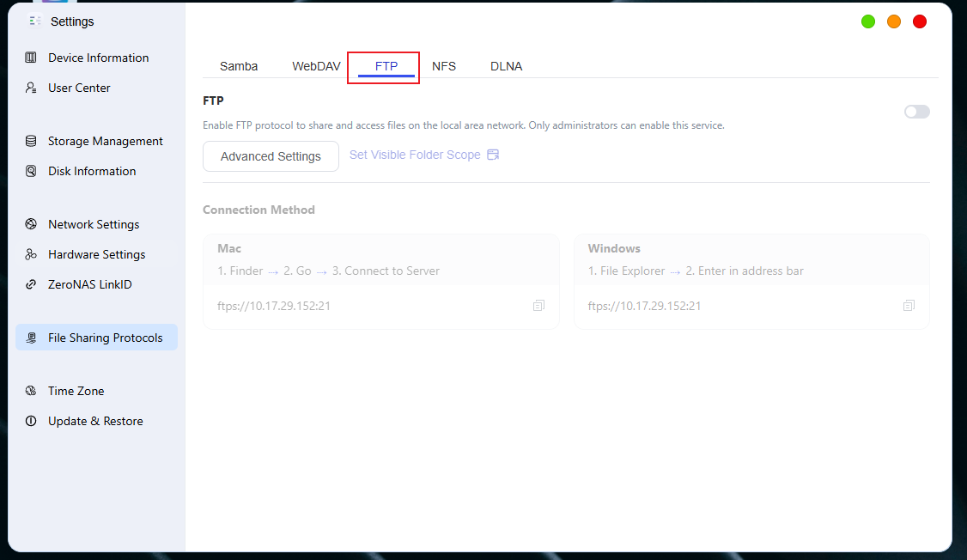The height and width of the screenshot is (560, 967).
Task: Open ZeroNAS LinkID settings
Action: [96, 284]
